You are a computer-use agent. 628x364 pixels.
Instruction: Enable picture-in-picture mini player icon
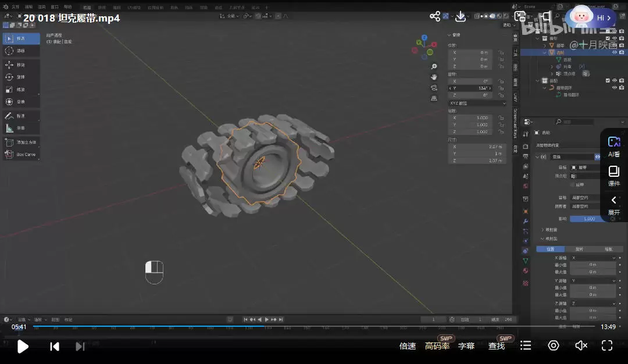click(x=520, y=16)
